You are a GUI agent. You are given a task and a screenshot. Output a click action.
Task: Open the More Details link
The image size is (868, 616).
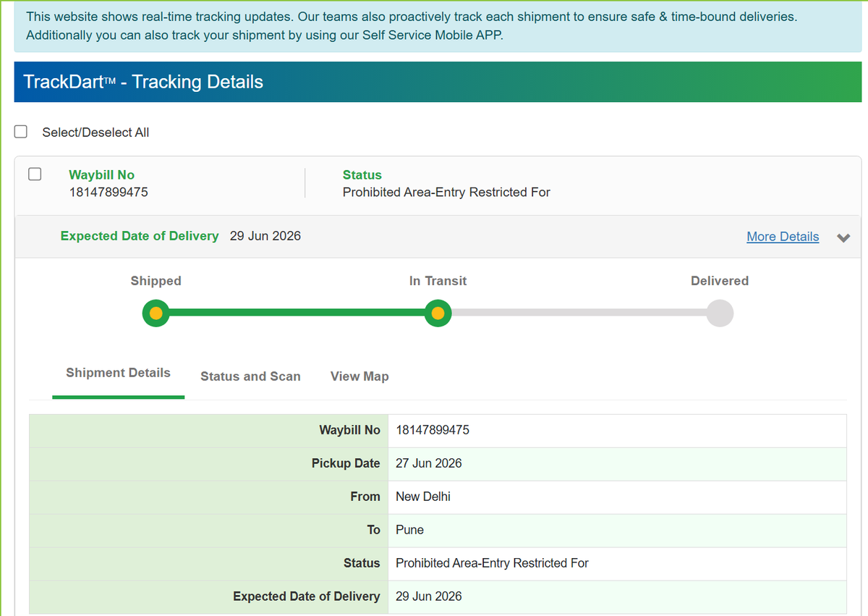[783, 237]
